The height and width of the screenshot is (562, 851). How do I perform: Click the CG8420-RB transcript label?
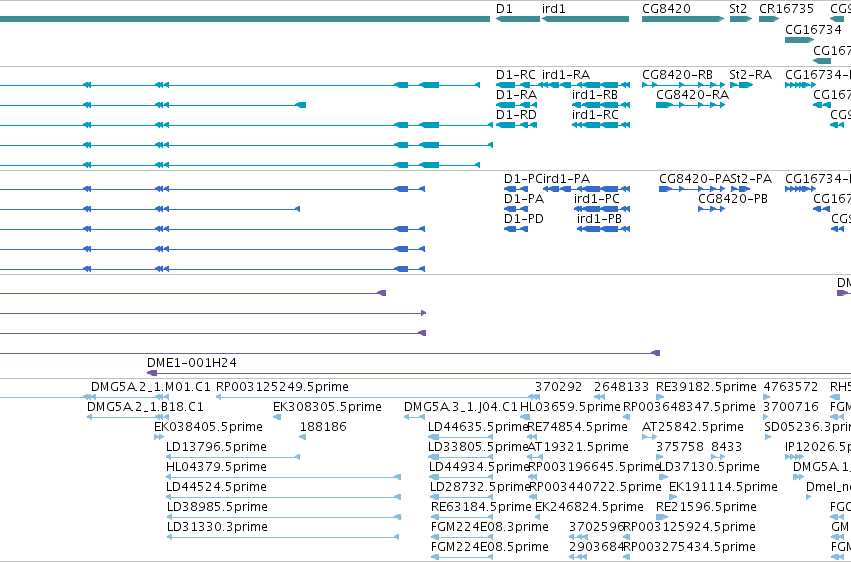coord(677,74)
